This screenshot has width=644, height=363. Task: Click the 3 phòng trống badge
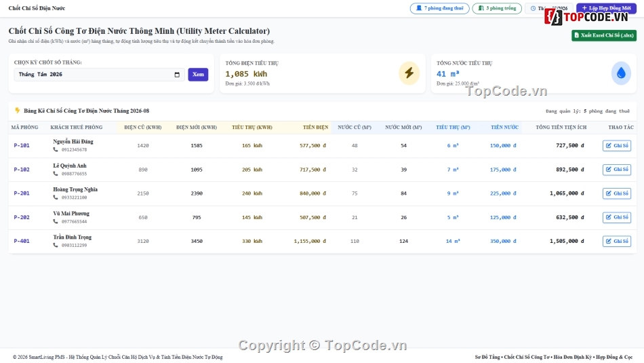497,8
